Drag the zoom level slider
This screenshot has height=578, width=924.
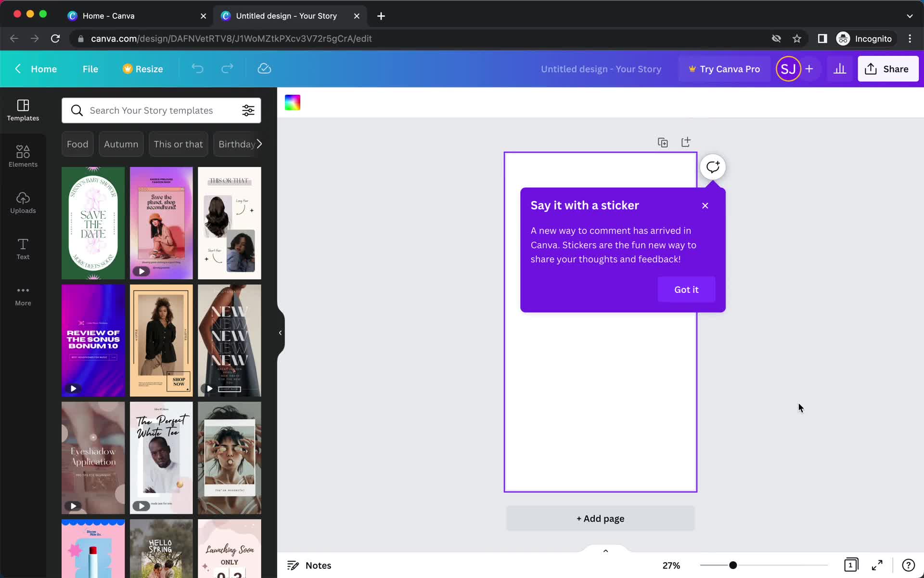click(x=733, y=565)
